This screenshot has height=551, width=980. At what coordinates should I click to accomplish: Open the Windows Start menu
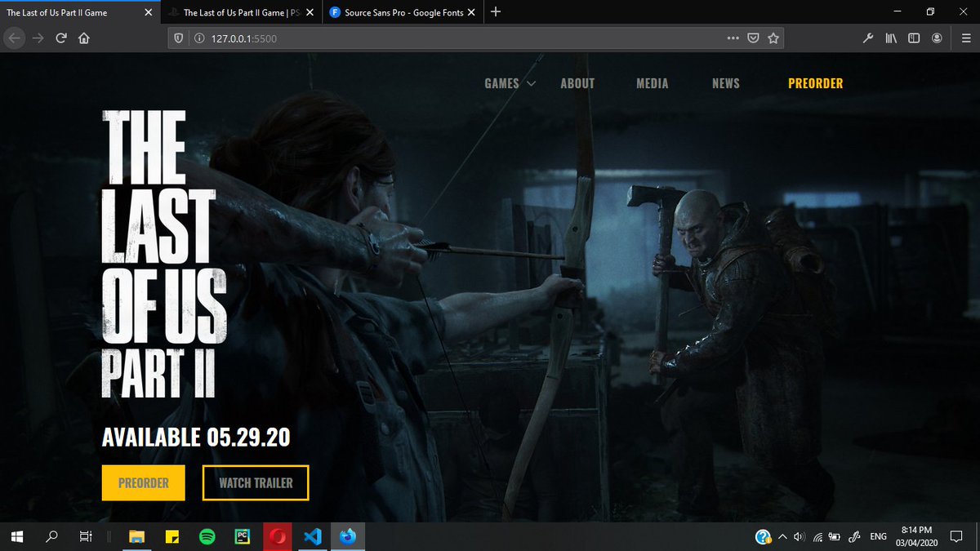tap(17, 536)
